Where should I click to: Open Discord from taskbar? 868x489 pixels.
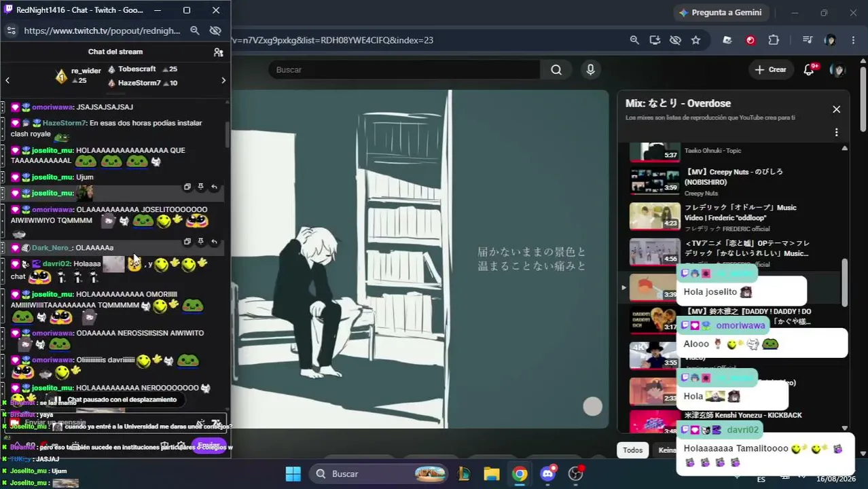[x=547, y=474]
